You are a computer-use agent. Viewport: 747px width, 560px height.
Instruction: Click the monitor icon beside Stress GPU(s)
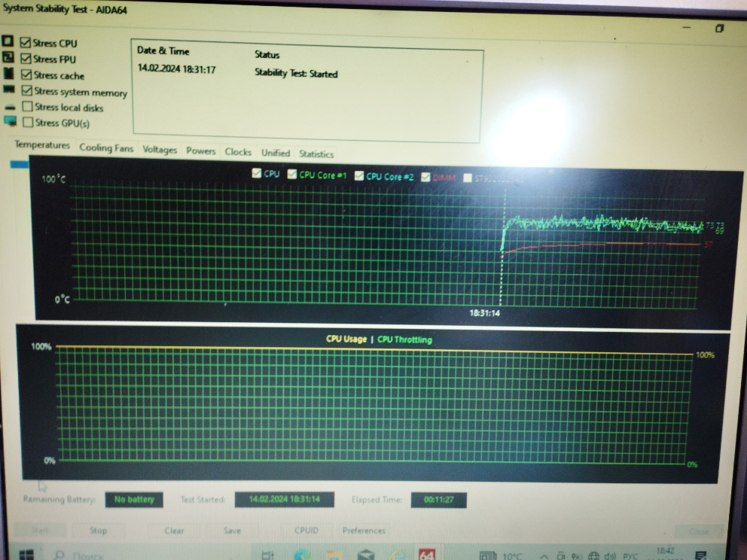[11, 121]
